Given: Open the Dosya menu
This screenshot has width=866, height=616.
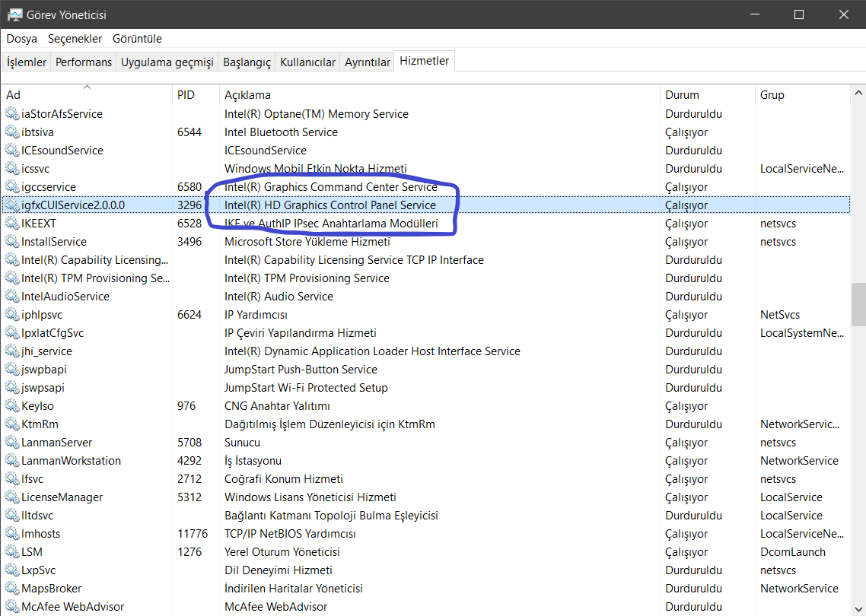Looking at the screenshot, I should coord(21,39).
